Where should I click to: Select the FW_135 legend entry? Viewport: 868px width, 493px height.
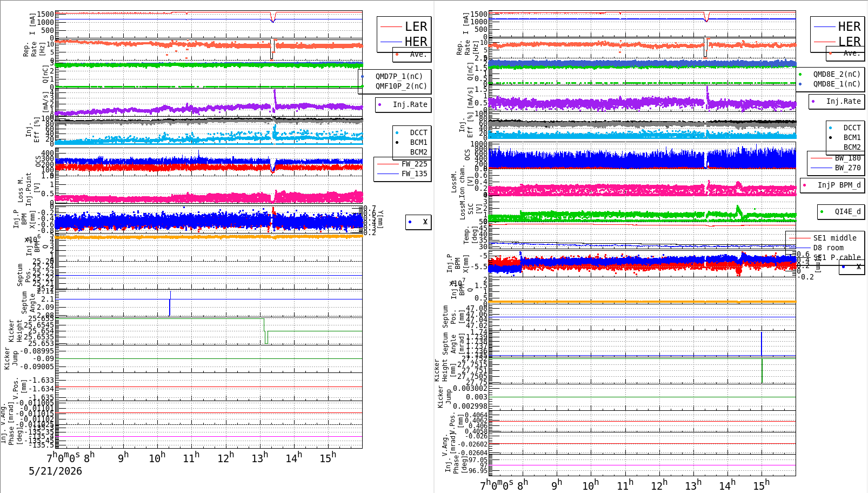click(414, 174)
